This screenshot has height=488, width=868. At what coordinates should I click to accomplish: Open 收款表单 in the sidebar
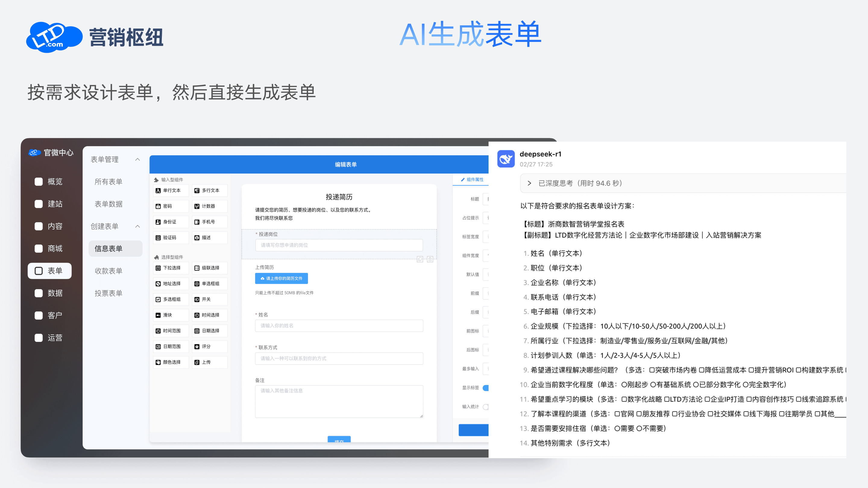pos(108,271)
